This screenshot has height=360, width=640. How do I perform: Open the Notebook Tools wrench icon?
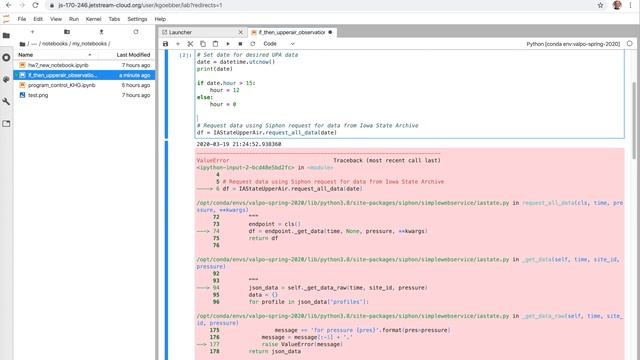tap(6, 101)
